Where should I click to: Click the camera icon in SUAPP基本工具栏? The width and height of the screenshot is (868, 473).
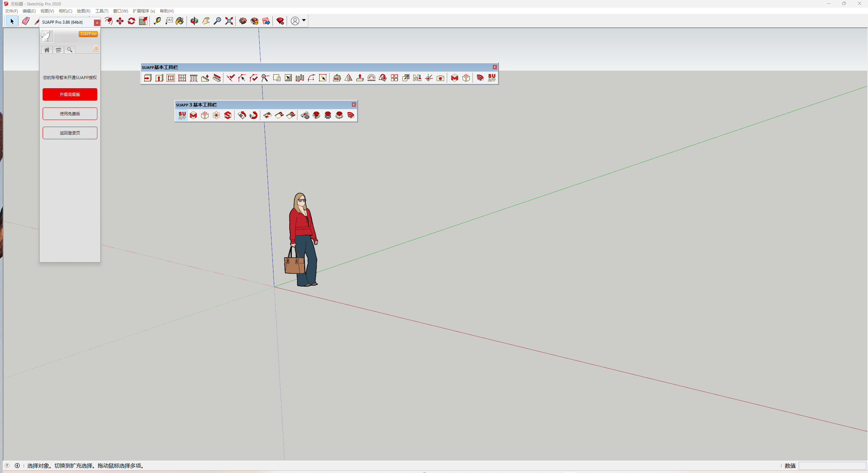pos(440,78)
